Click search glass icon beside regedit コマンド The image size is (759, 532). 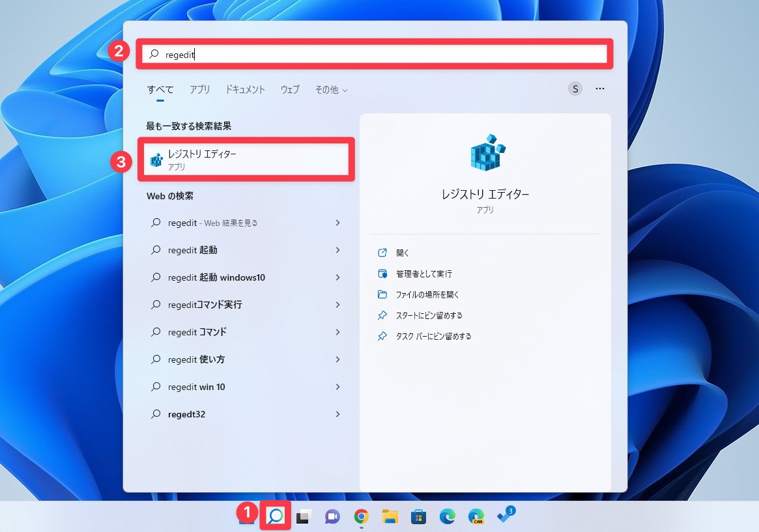pyautogui.click(x=156, y=332)
